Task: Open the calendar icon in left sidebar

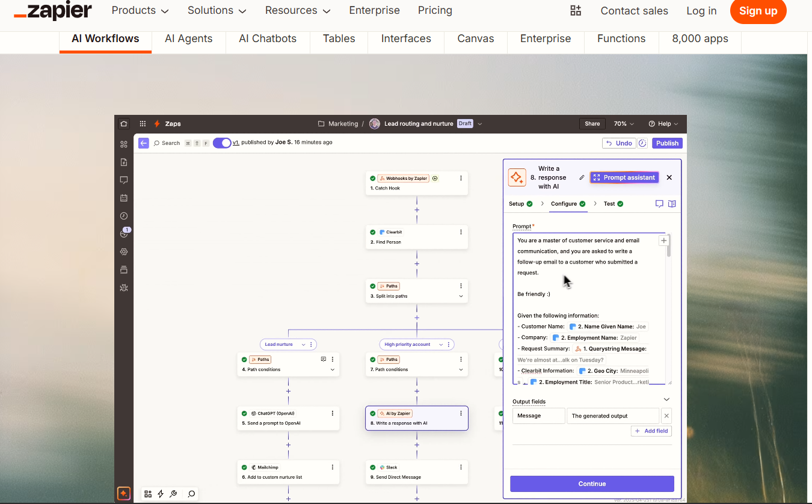Action: click(x=124, y=198)
